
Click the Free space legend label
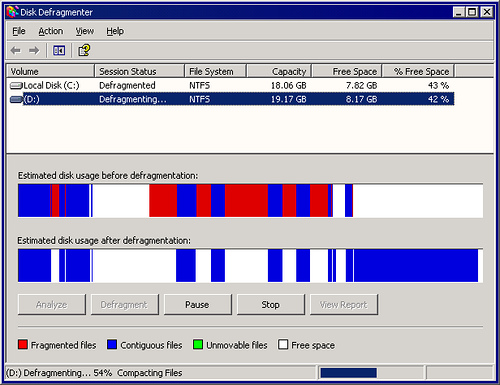(x=313, y=345)
